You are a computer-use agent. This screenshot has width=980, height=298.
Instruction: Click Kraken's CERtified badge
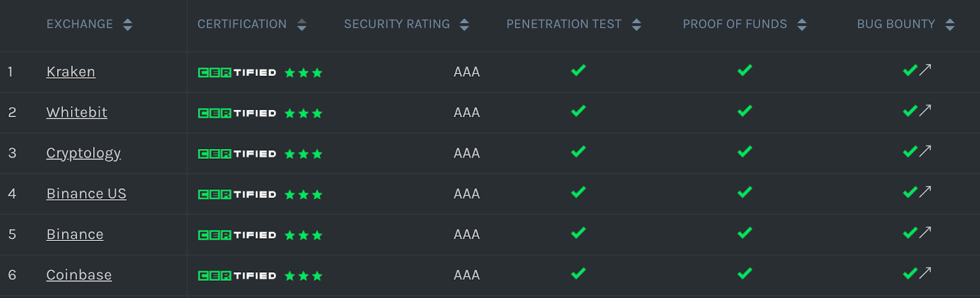click(x=237, y=72)
